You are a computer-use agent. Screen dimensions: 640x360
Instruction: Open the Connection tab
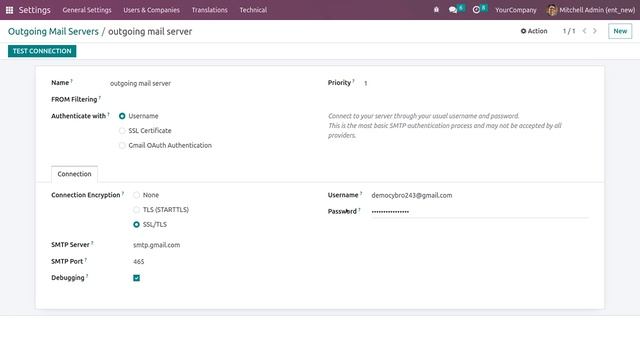coord(74,174)
